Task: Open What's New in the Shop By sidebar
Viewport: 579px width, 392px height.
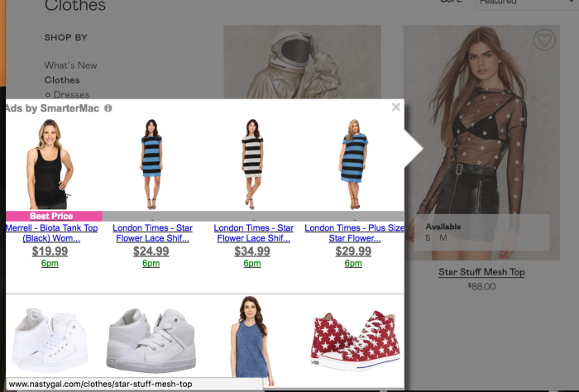Action: [70, 65]
